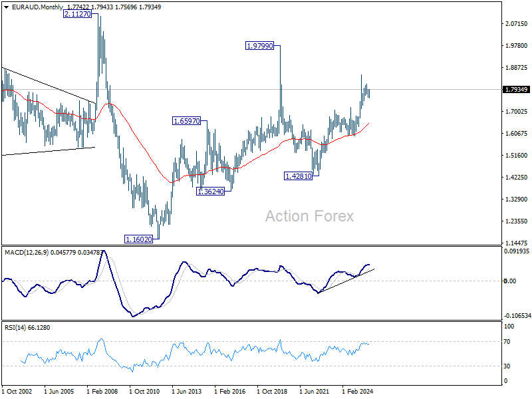Image resolution: width=532 pixels, height=399 pixels.
Task: Click the MACD 0.00 axis level
Action: (510, 281)
